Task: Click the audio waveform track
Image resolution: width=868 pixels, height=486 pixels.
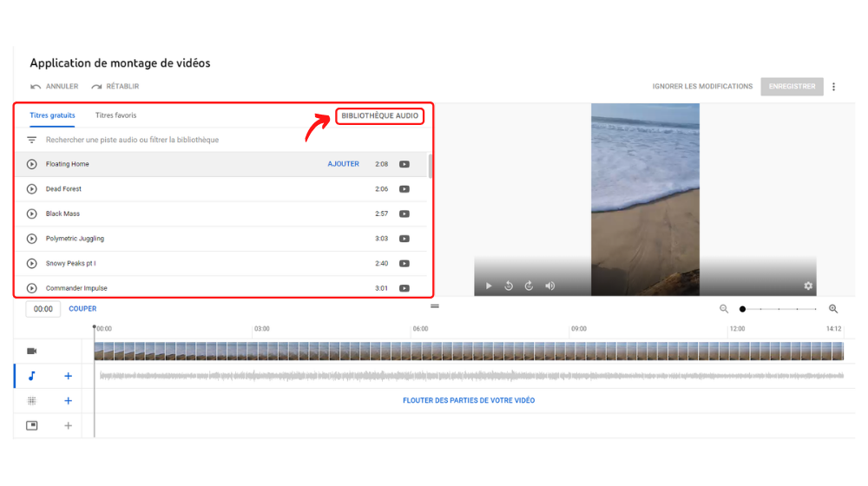Action: [x=471, y=376]
